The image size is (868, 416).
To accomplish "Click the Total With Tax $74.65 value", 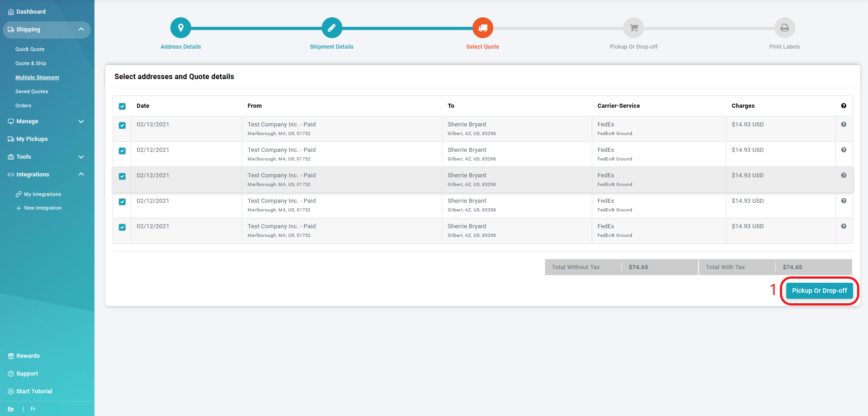I will tap(792, 267).
